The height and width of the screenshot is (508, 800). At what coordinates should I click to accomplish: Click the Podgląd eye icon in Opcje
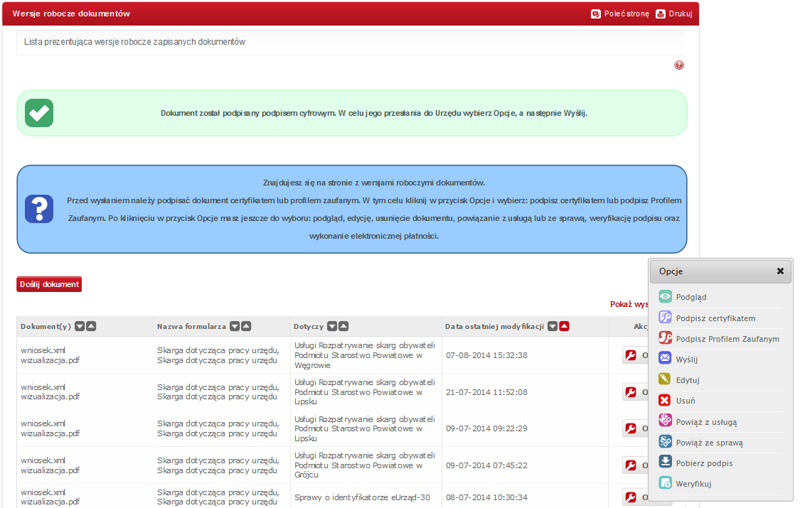click(665, 297)
